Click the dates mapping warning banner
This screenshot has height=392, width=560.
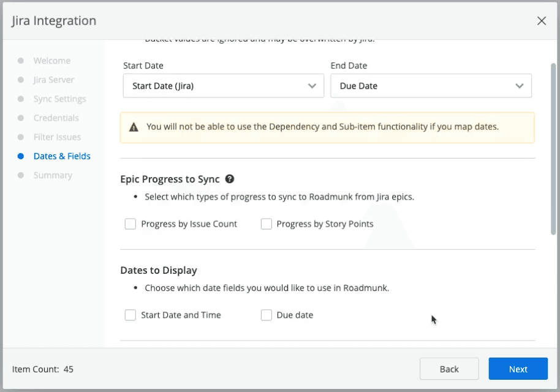click(x=327, y=127)
